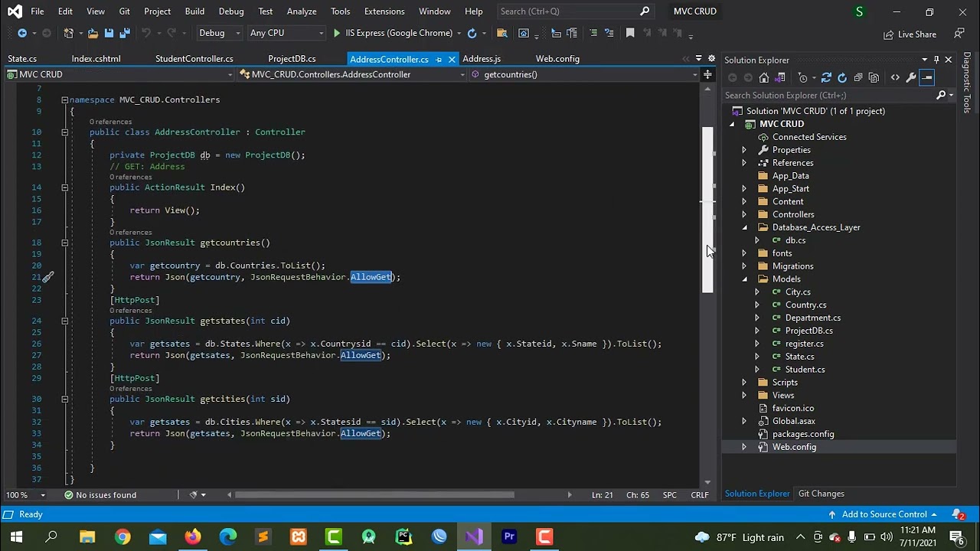This screenshot has width=980, height=551.
Task: Expand the Controllers folder in Solution Explorer
Action: pyautogui.click(x=744, y=214)
